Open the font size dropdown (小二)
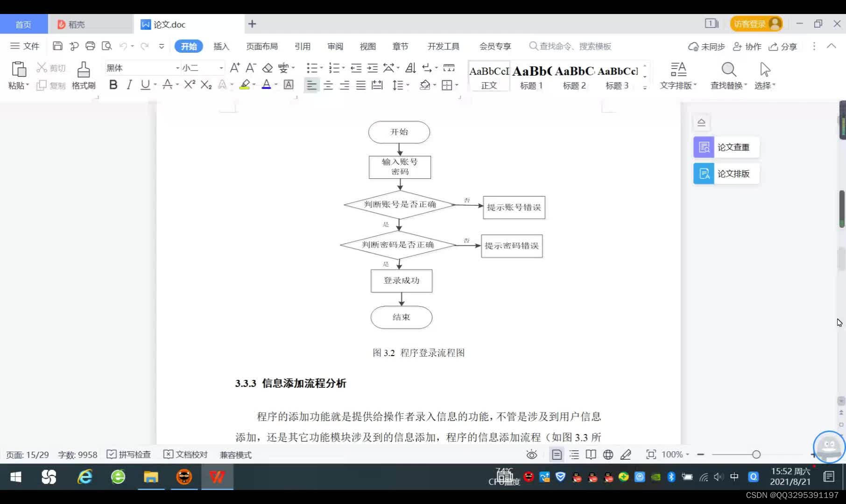This screenshot has height=504, width=846. (x=221, y=68)
